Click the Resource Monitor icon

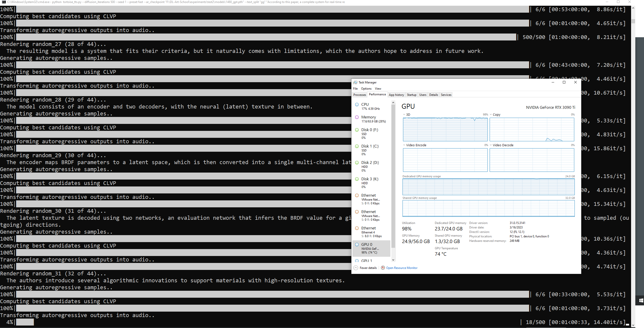[x=383, y=268]
